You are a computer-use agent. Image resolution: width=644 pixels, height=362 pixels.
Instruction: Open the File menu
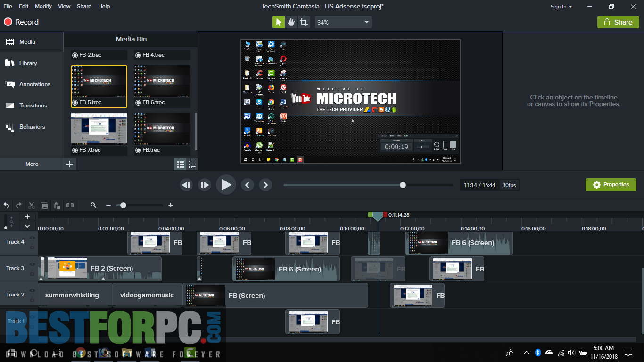coord(8,6)
